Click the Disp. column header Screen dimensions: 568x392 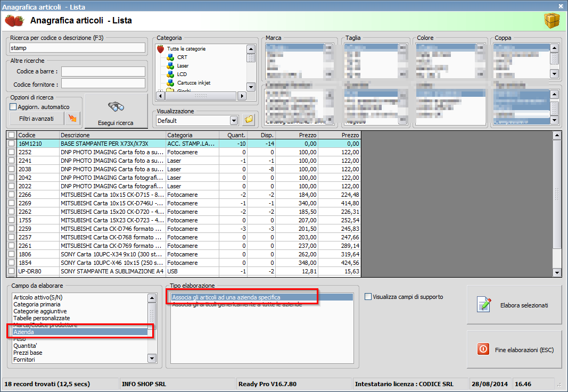[x=261, y=135]
